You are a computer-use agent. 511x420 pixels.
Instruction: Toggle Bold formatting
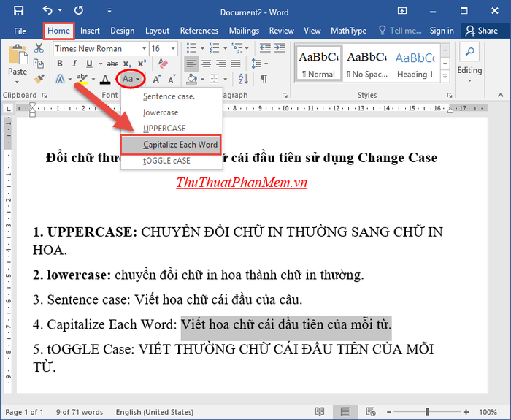click(x=60, y=64)
